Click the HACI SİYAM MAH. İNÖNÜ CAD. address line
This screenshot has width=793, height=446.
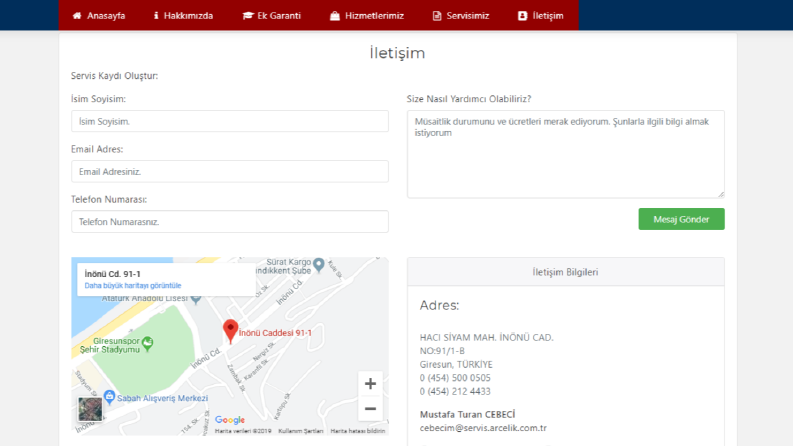pyautogui.click(x=487, y=337)
